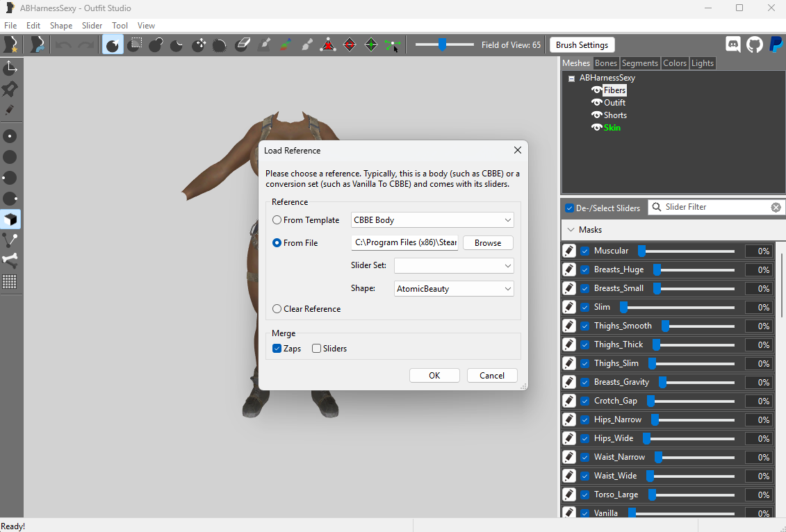Clear the Slider Filter with the X button
Screen dimensions: 786x532
[776, 208]
